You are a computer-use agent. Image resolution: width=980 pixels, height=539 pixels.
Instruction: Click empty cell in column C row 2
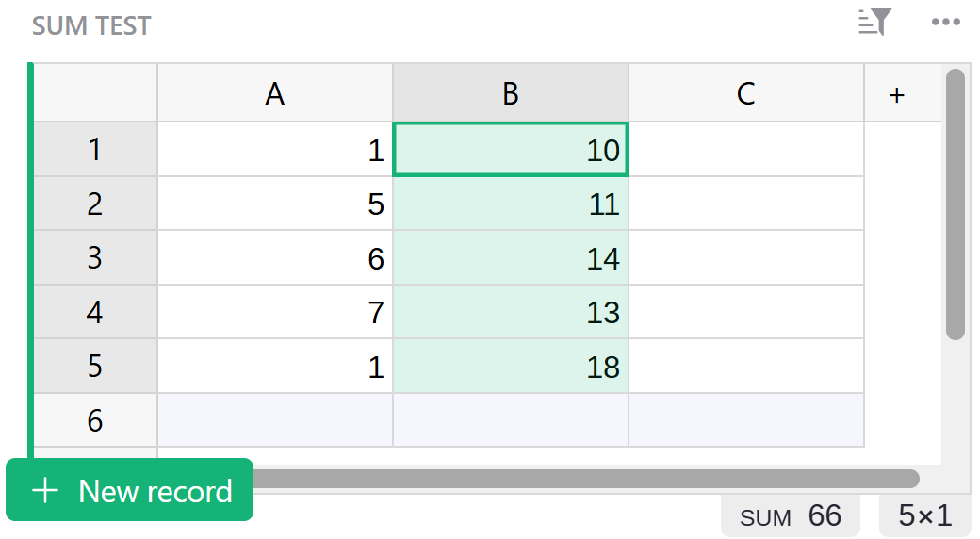click(746, 204)
